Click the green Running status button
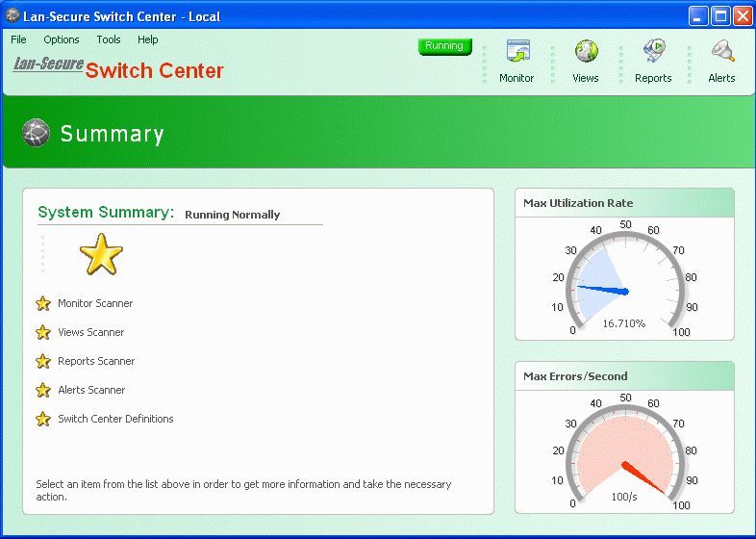Viewport: 756px width, 539px height. [x=445, y=46]
